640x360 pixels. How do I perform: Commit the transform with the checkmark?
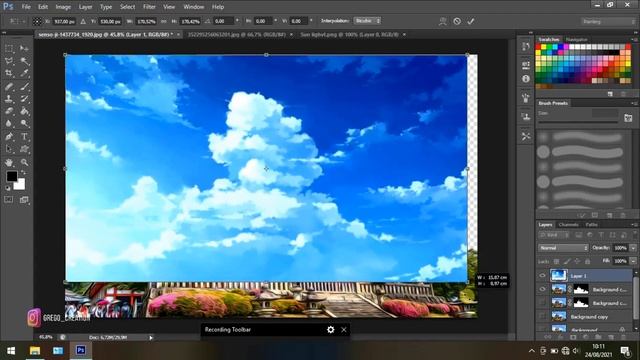point(471,21)
